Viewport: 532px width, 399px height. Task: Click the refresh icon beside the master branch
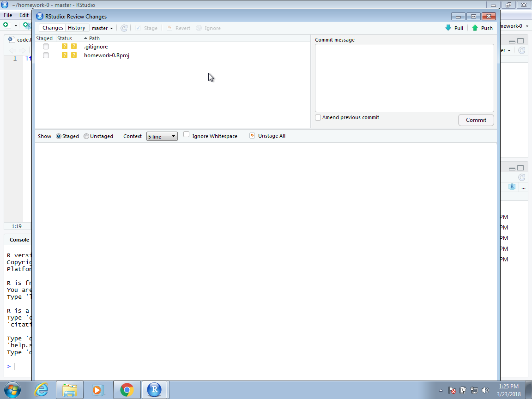point(124,28)
